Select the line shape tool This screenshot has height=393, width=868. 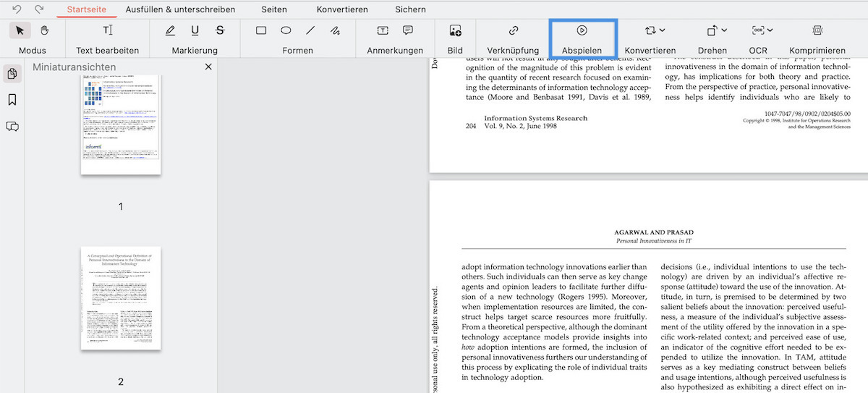click(x=310, y=30)
